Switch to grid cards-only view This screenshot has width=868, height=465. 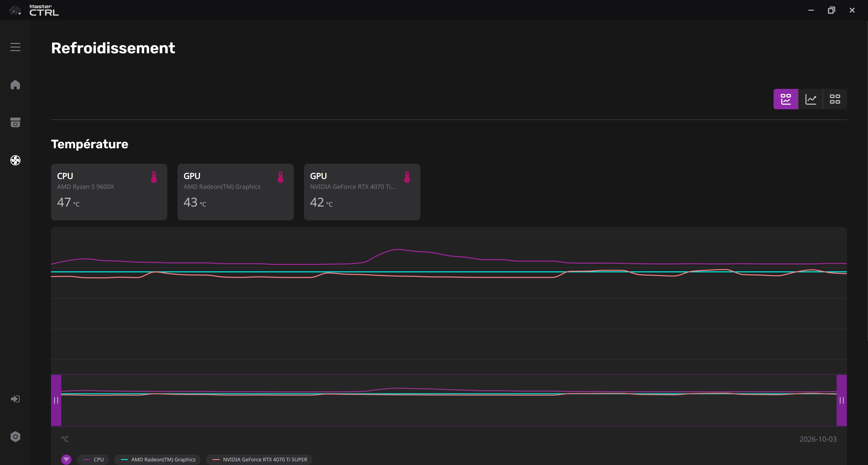(x=835, y=99)
